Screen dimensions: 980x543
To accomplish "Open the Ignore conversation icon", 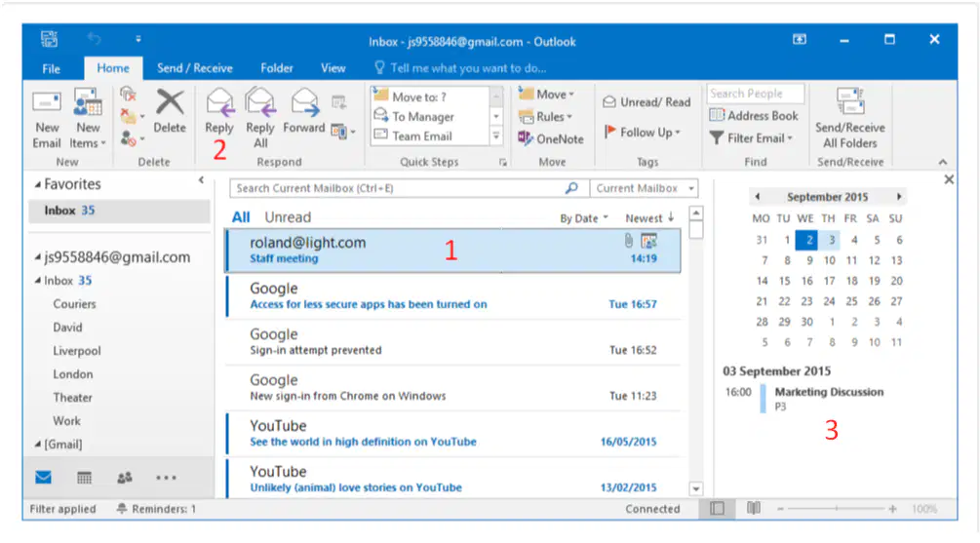I will 128,95.
